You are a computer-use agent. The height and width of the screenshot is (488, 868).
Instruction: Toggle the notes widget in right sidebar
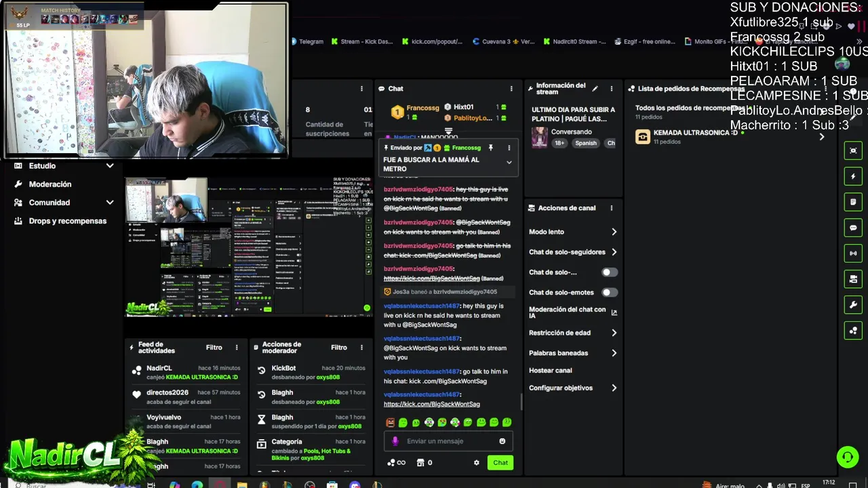pos(853,202)
